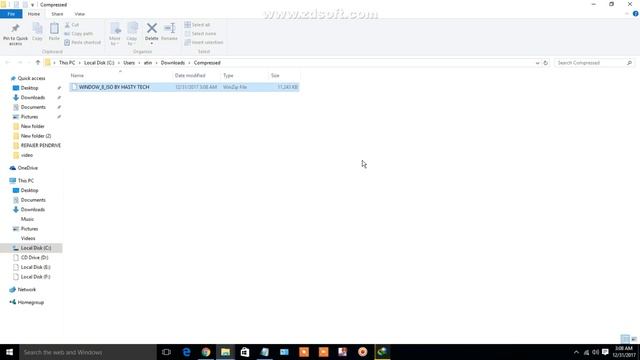640x360 pixels.
Task: Click the Delete X icon
Action: 152,28
